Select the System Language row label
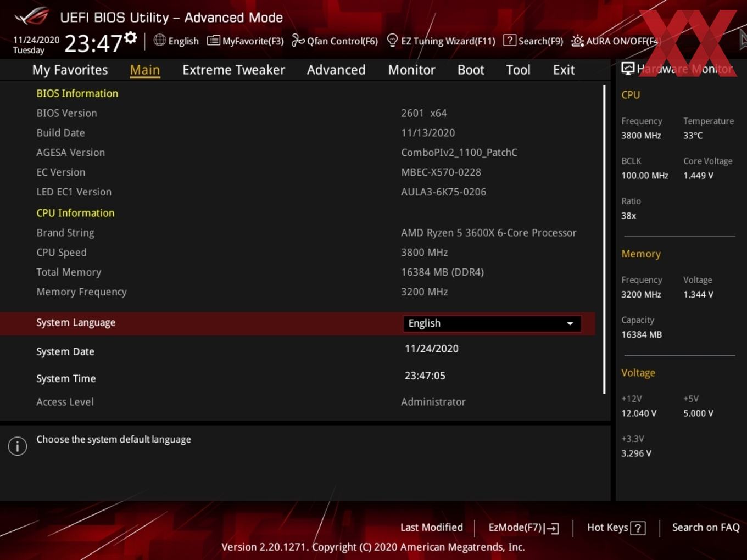747x560 pixels. tap(76, 323)
